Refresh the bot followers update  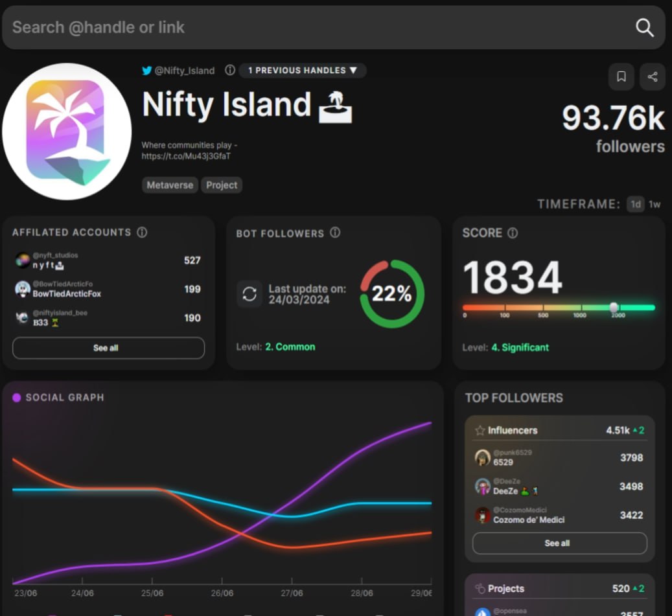pyautogui.click(x=249, y=294)
